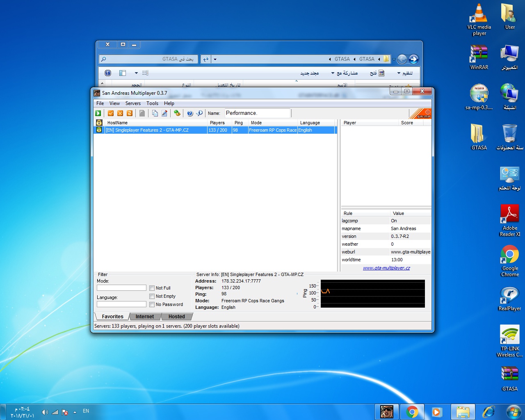The width and height of the screenshot is (525, 420).
Task: Click GTA San Andreas taskbar icon
Action: click(x=387, y=412)
